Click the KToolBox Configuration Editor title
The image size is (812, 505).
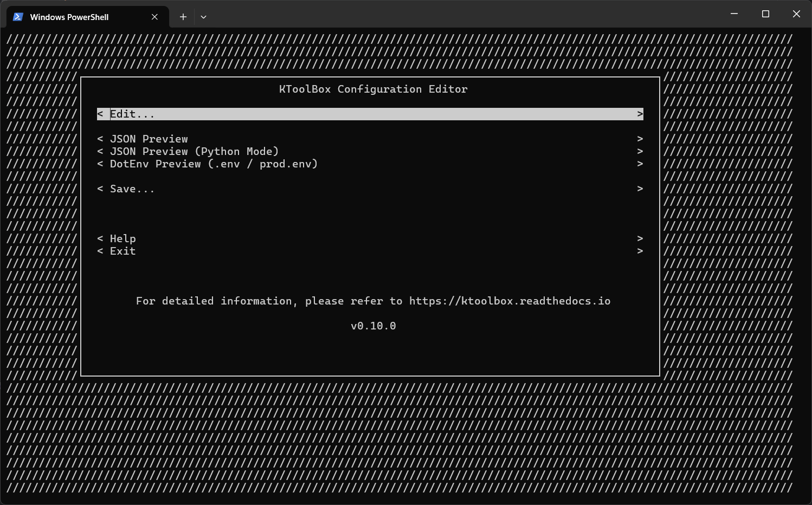[373, 89]
